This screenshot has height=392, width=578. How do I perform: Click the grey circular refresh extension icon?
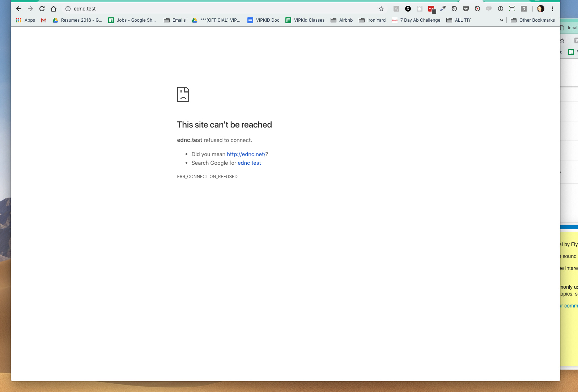point(454,9)
